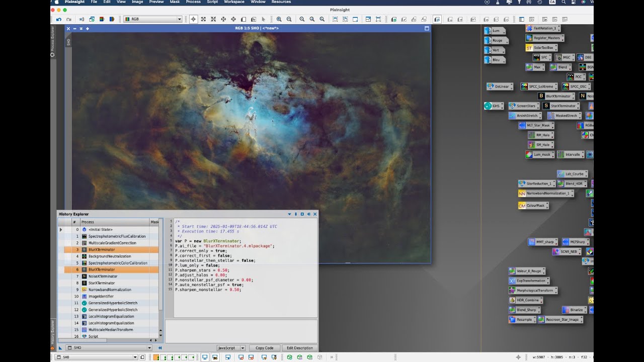Screen dimensions: 644x362
Task: Toggle Process Explorer side tab
Action: point(52,41)
